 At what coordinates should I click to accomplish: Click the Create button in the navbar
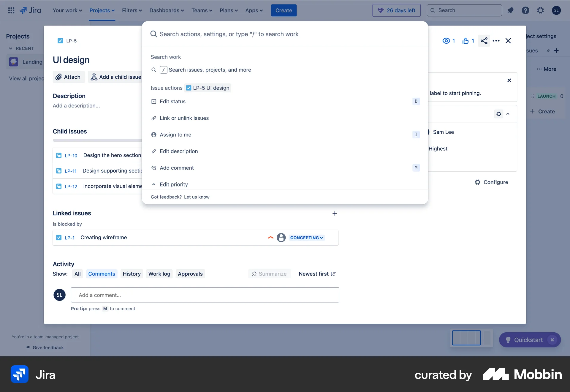(284, 10)
